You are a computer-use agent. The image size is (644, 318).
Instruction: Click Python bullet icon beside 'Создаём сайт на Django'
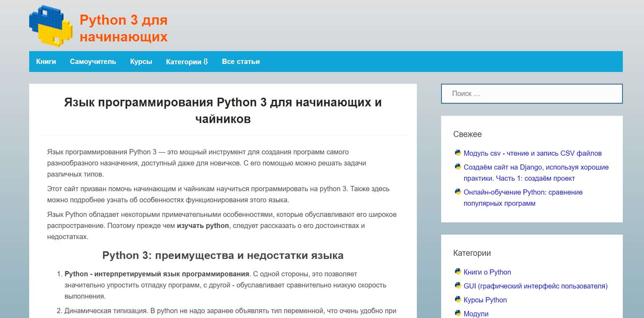click(458, 167)
